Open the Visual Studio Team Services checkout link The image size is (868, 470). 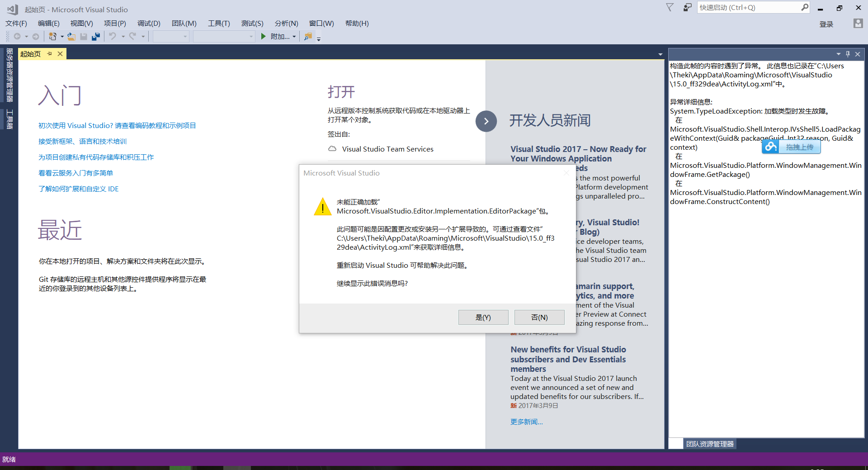(387, 149)
